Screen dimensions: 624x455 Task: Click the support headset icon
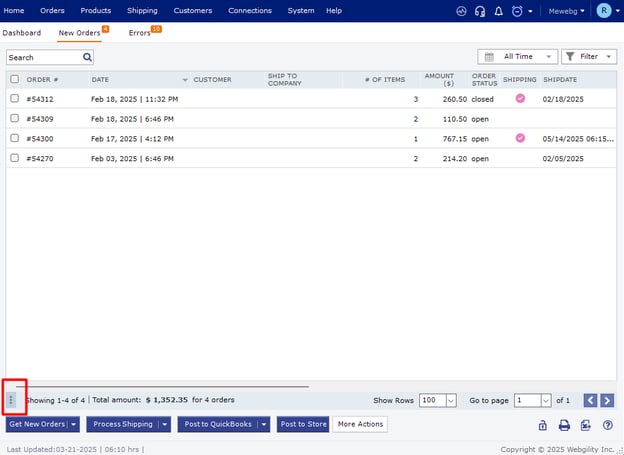[x=480, y=11]
